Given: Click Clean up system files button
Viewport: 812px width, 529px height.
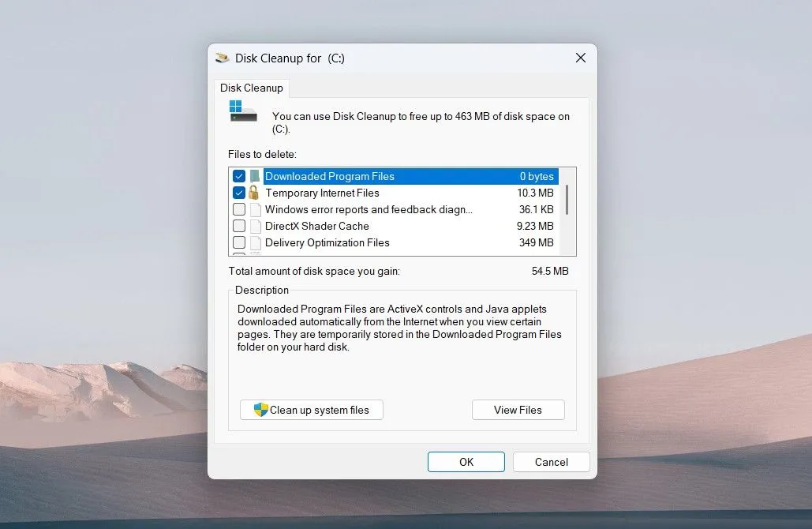Looking at the screenshot, I should click(311, 410).
